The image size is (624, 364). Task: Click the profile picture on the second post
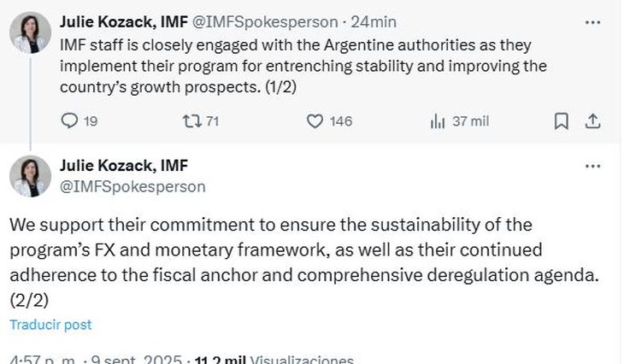31,176
